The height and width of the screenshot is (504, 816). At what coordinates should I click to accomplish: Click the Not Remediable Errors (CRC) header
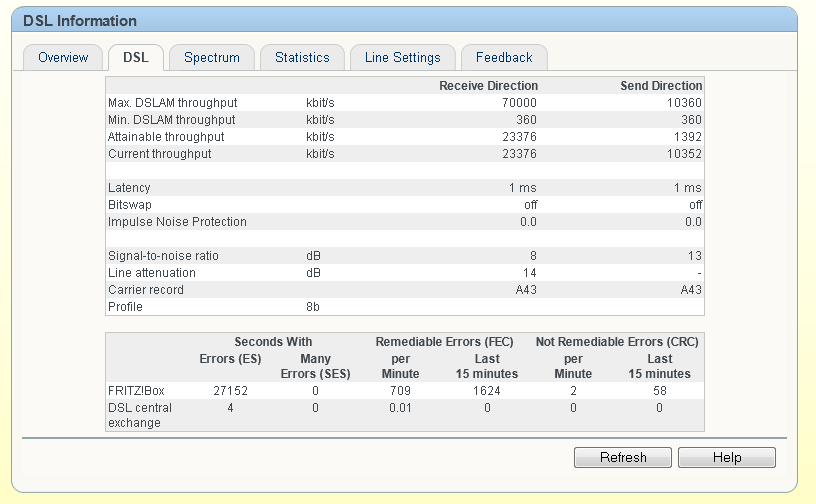[x=617, y=342]
